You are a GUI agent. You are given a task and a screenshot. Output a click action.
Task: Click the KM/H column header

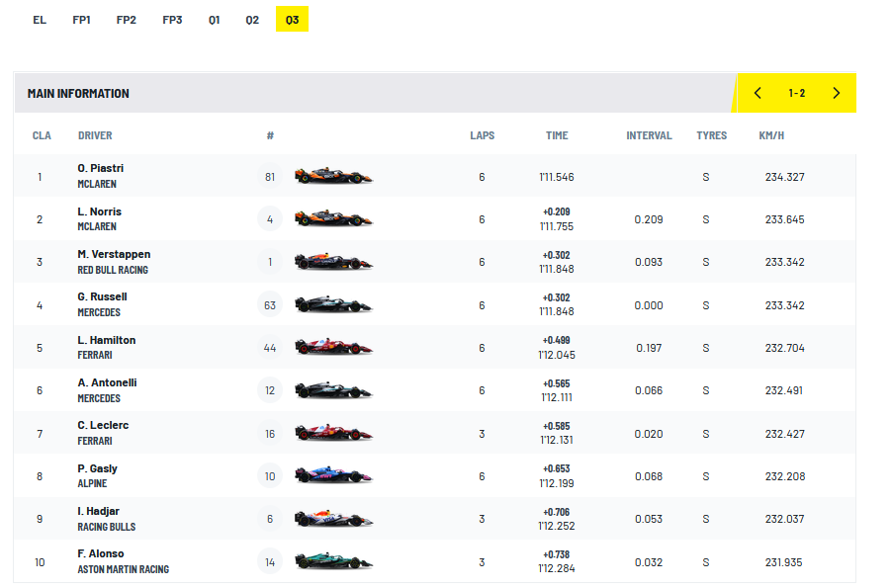click(x=771, y=136)
